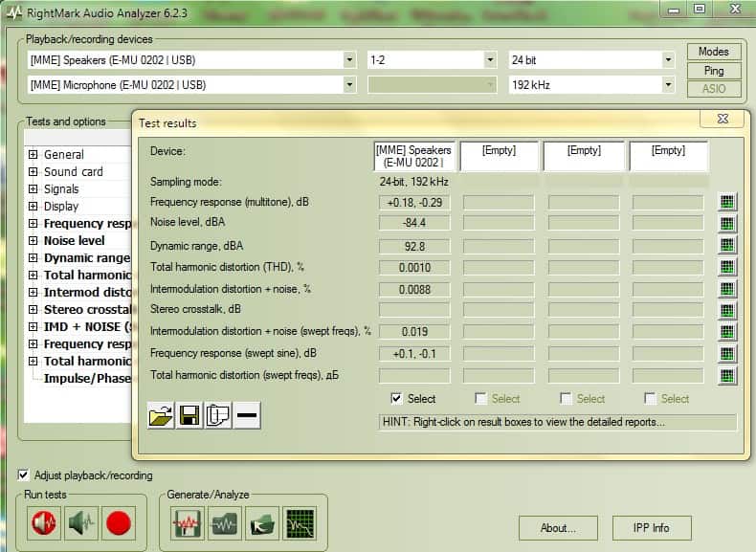The width and height of the screenshot is (756, 552).
Task: Click the +0.1, -0.1 swept sine value
Action: (x=414, y=354)
